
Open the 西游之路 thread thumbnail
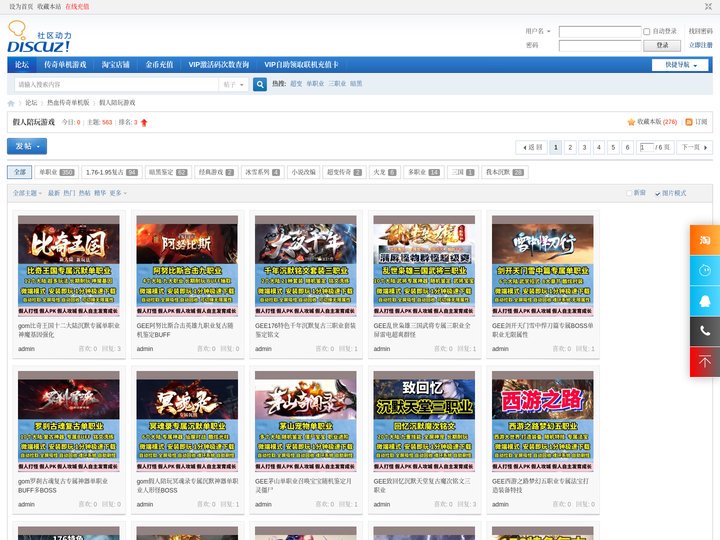point(543,421)
